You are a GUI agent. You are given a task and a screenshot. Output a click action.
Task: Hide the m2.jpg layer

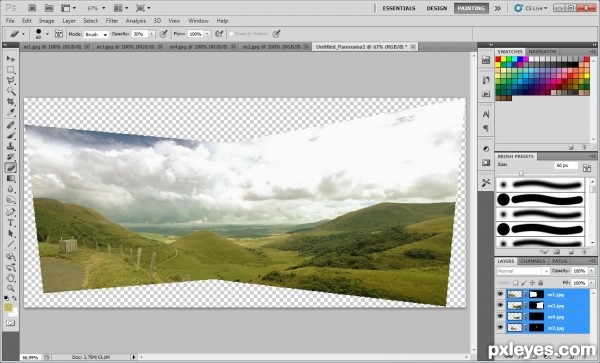500,327
